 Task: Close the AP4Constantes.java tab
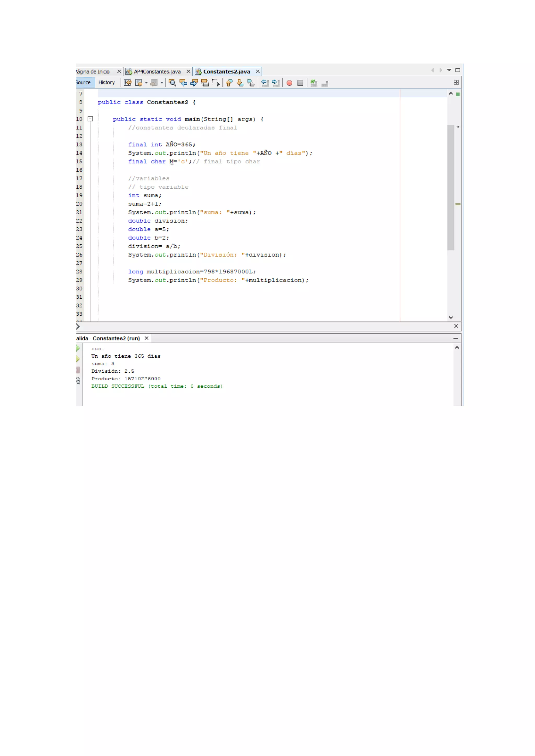pyautogui.click(x=188, y=72)
